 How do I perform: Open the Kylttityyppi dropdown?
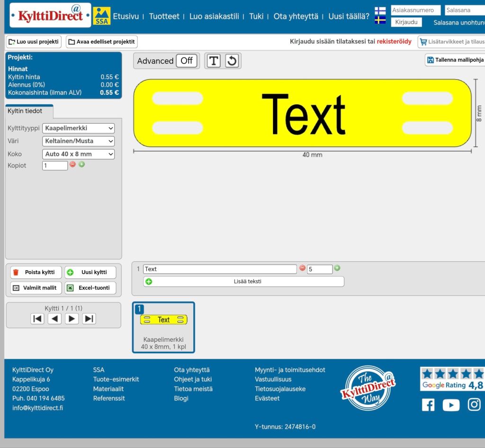(x=79, y=128)
